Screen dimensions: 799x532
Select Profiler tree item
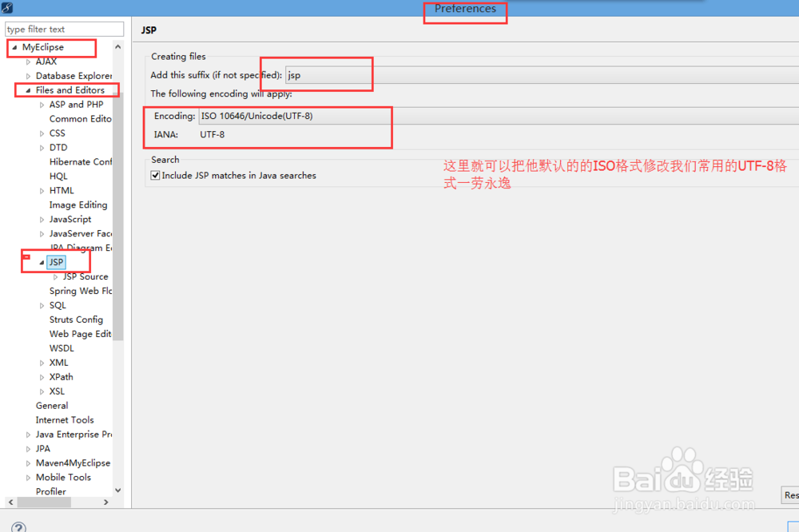50,491
